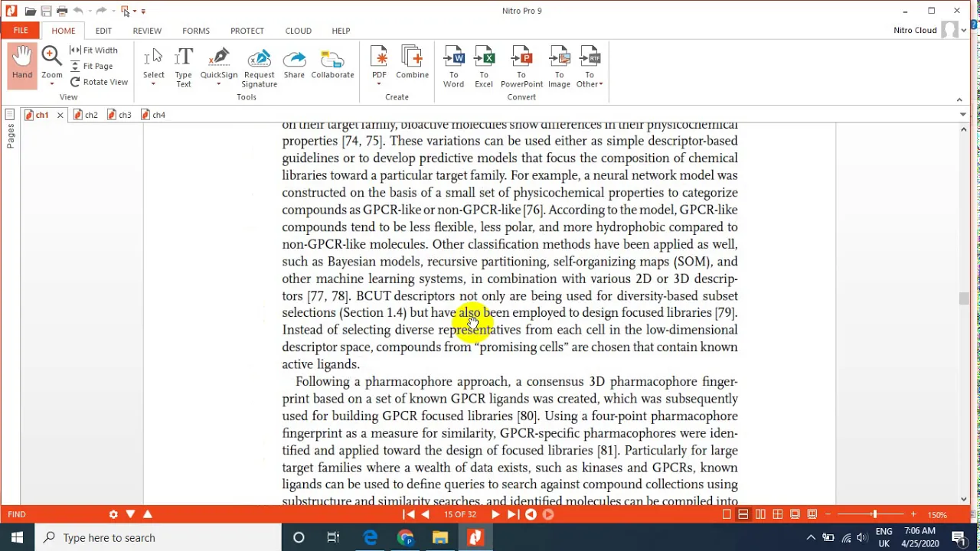
Task: Switch to the REVIEW ribbon tab
Action: [147, 31]
